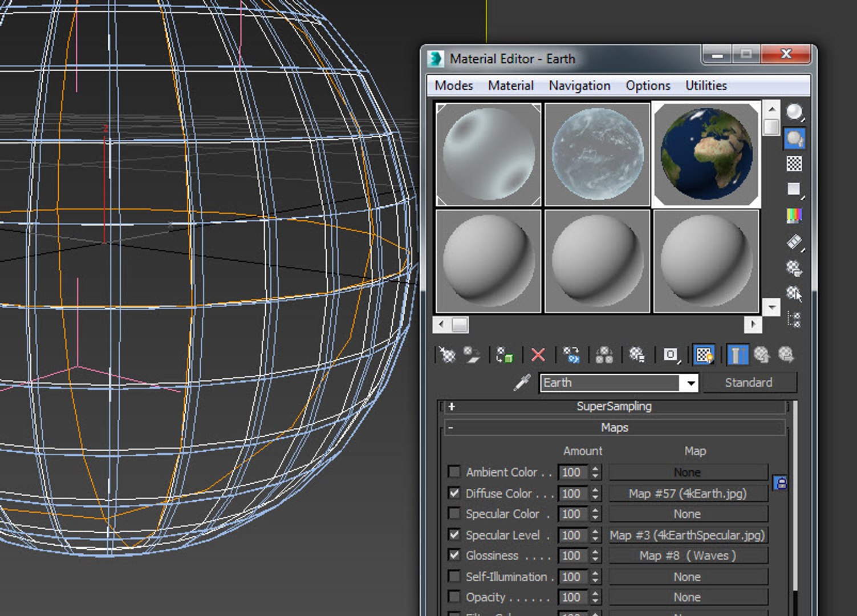Click the Get Material icon
Image resolution: width=857 pixels, height=616 pixels.
coord(448,355)
